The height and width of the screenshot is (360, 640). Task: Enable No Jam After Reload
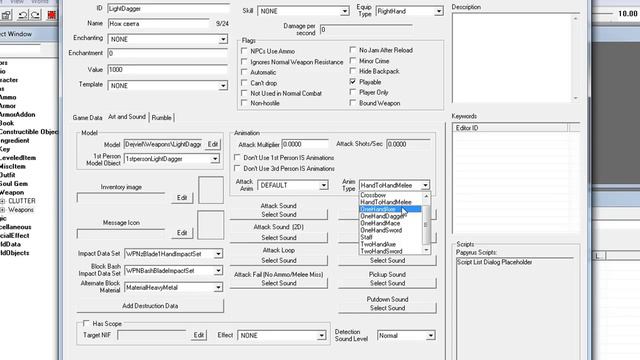coord(353,50)
